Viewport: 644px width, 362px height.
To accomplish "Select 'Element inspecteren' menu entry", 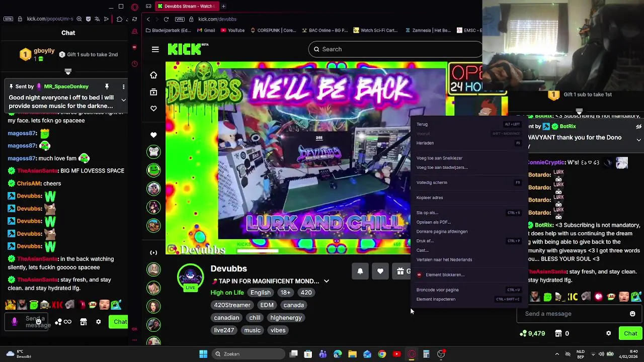I will [468, 299].
